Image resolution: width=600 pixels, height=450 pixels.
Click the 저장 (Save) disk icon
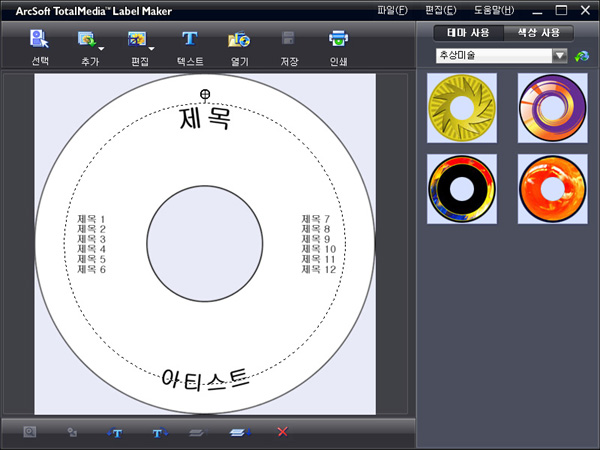(288, 39)
